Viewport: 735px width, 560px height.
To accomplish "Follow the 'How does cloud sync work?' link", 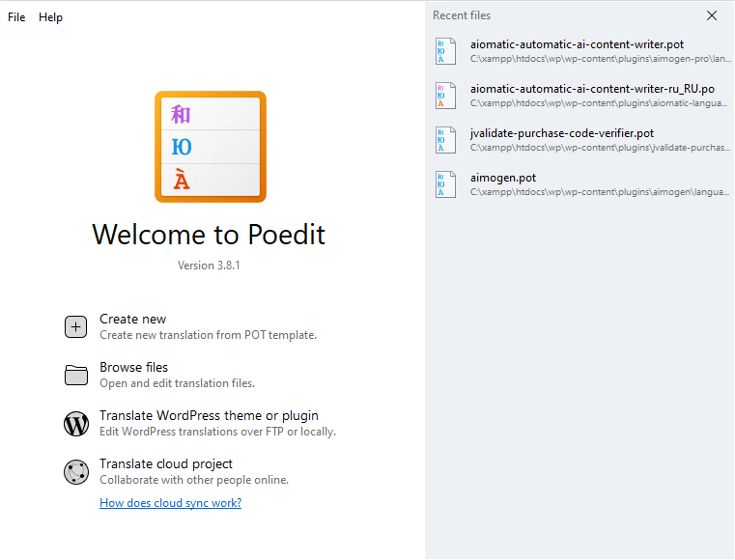I will click(x=170, y=503).
